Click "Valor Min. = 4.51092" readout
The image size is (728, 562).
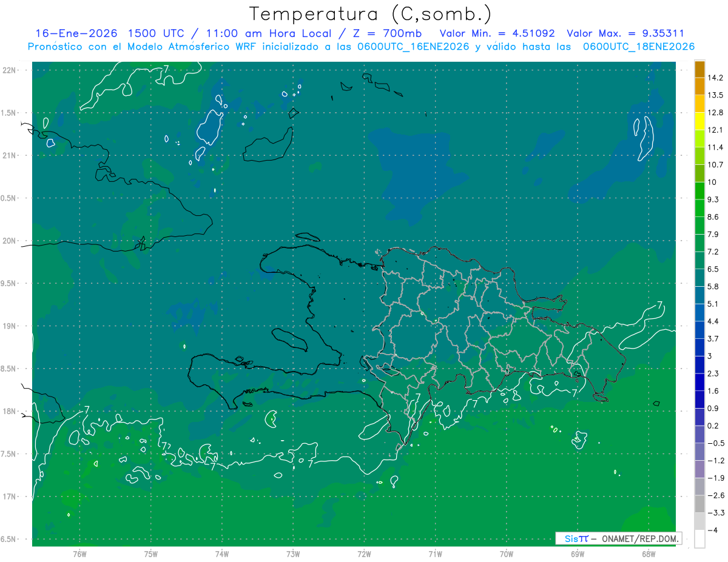pyautogui.click(x=497, y=33)
